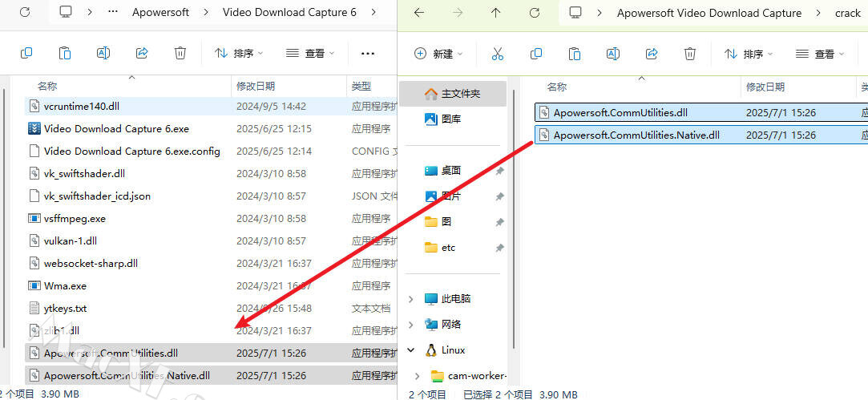Click paste icon in left window toolbar

(x=65, y=53)
